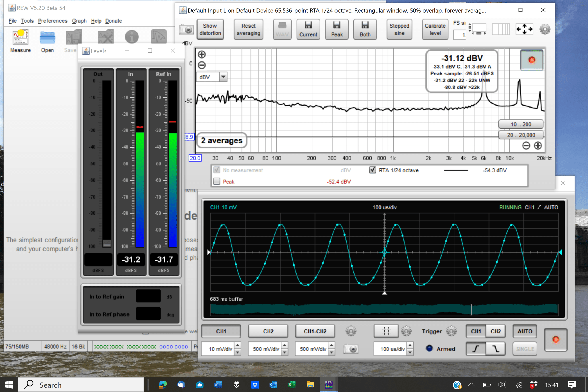Click the Out level fader handle
This screenshot has width=588, height=392.
[107, 243]
